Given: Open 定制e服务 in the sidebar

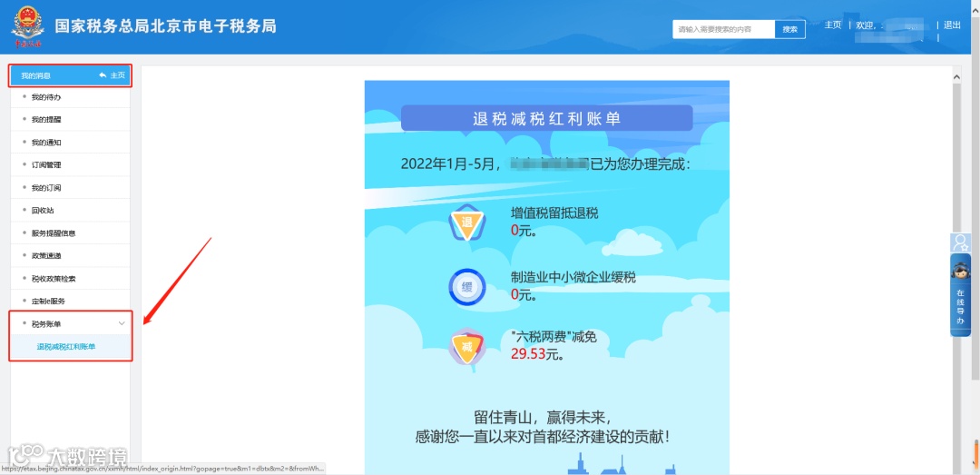Looking at the screenshot, I should (x=70, y=301).
